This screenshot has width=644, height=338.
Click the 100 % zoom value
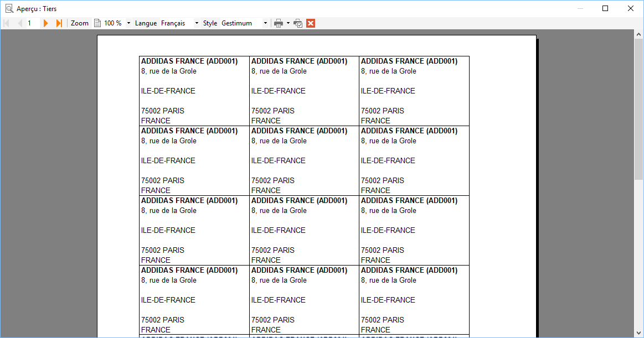pyautogui.click(x=113, y=23)
